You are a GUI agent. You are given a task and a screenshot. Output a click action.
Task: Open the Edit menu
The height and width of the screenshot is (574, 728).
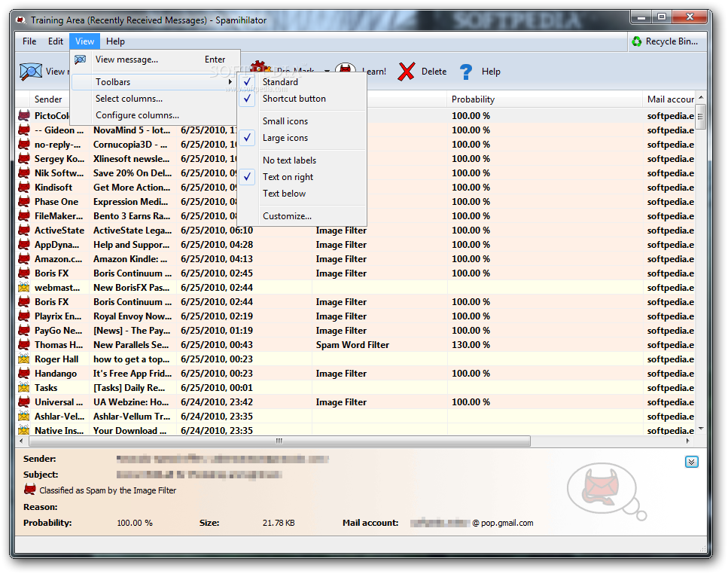coord(55,41)
